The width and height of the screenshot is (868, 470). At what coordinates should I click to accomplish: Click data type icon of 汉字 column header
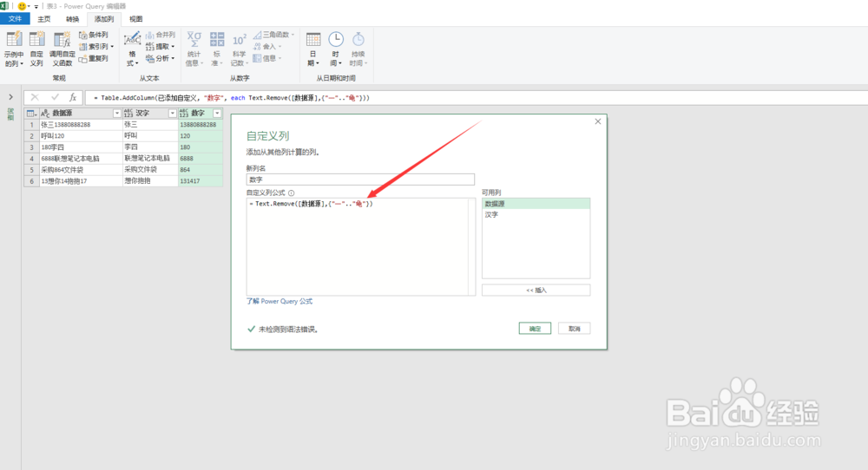click(128, 114)
